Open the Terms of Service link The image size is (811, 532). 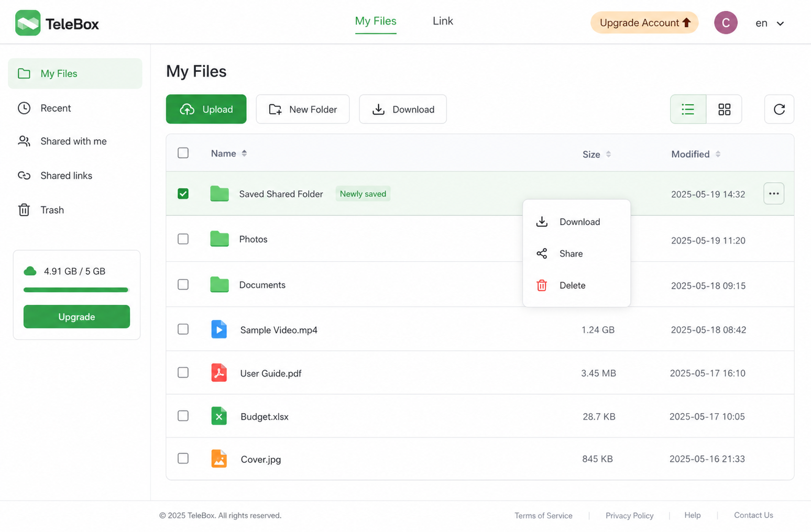(x=543, y=515)
